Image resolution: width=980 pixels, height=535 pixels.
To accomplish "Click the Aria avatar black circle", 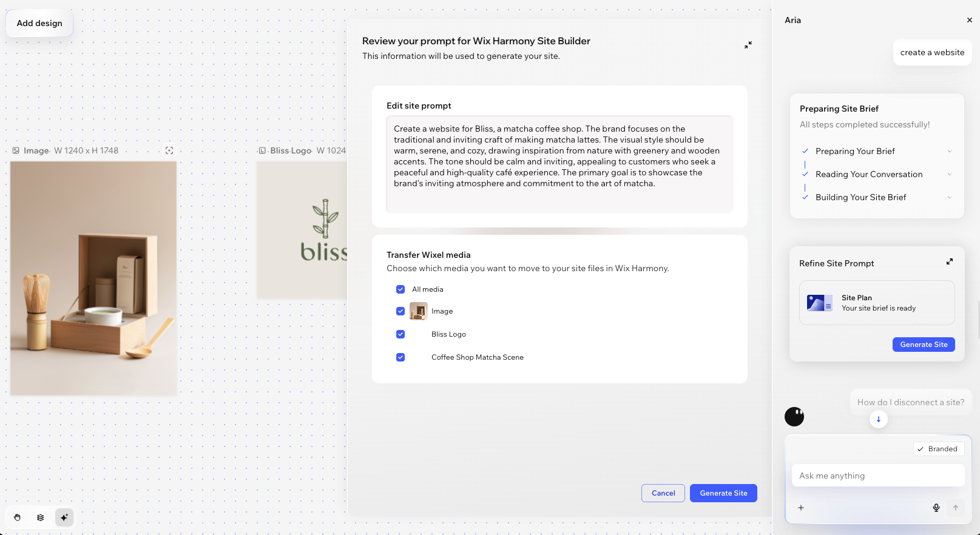I will tap(794, 417).
